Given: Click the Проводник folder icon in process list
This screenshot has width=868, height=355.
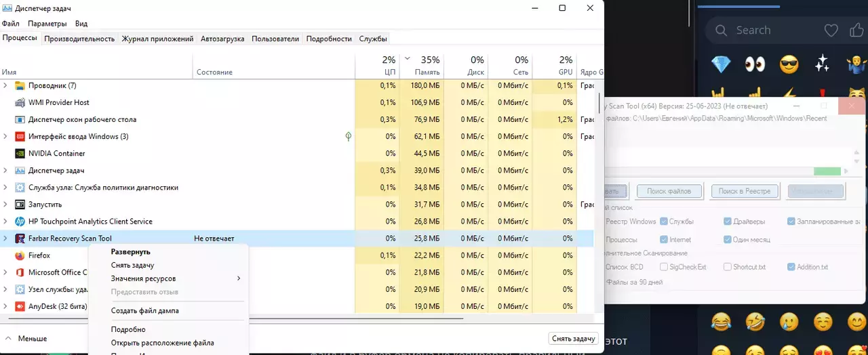Looking at the screenshot, I should point(20,85).
